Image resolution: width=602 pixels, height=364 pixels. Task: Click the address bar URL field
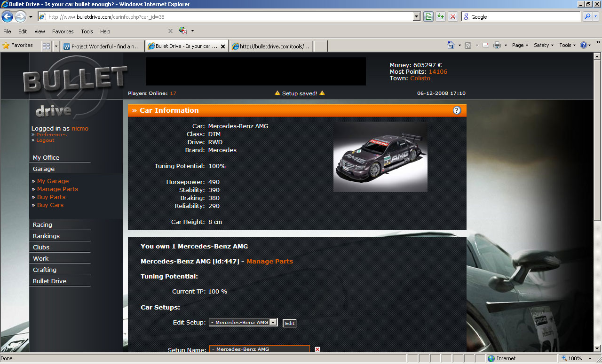(x=225, y=17)
